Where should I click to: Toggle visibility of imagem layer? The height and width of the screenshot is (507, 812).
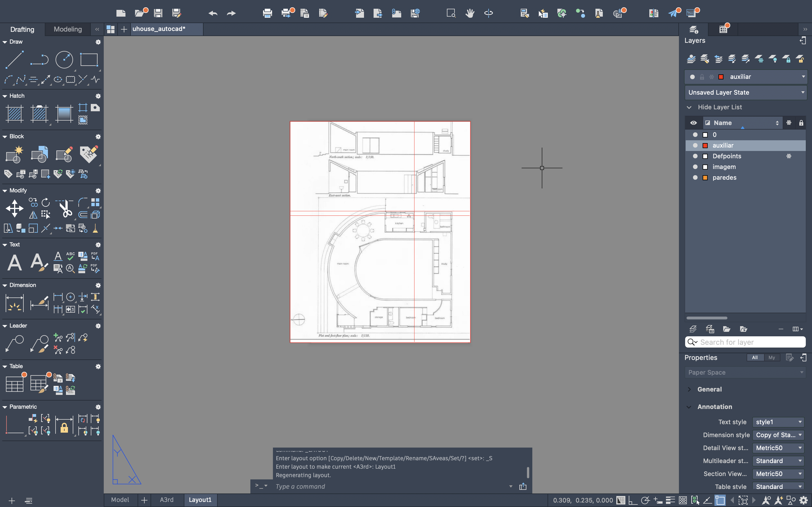(695, 167)
